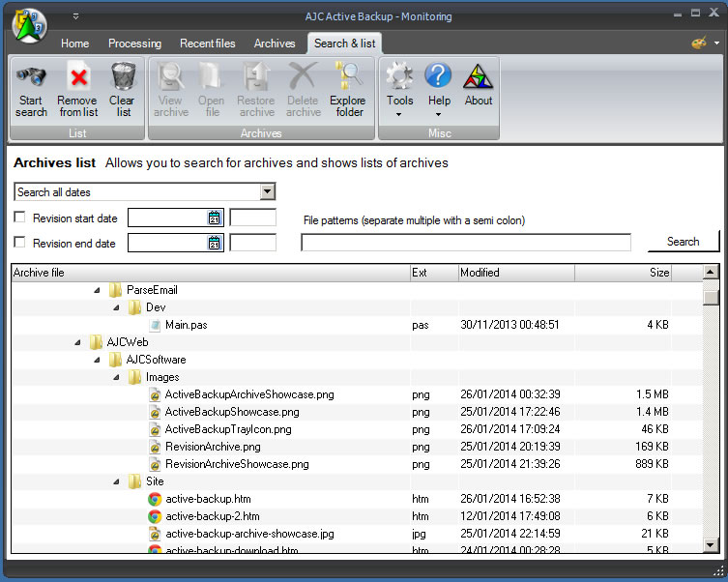
Task: Open calendar picker for Revision end date
Action: [x=214, y=243]
